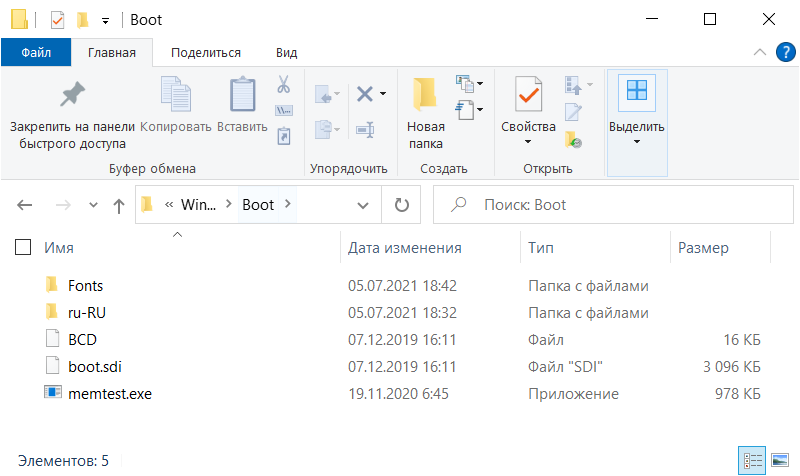The image size is (800, 476).
Task: Expand the Move to dropdown arrow
Action: [x=337, y=94]
